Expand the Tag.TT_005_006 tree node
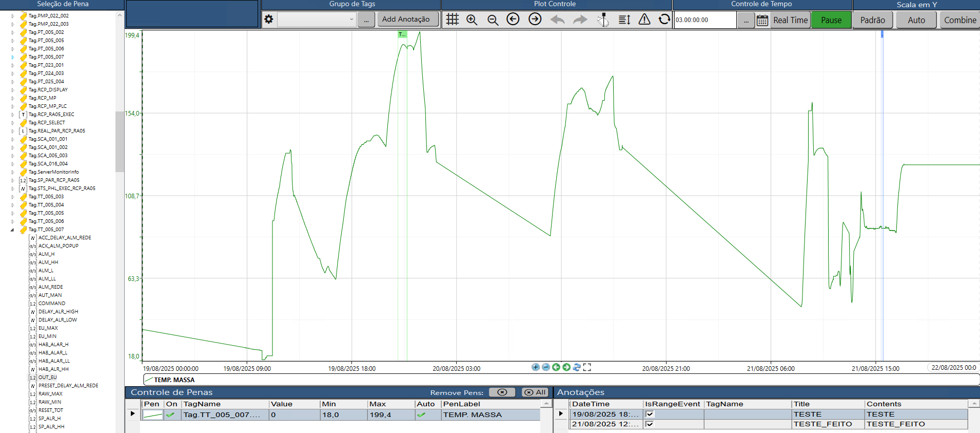980x433 pixels. pyautogui.click(x=13, y=221)
